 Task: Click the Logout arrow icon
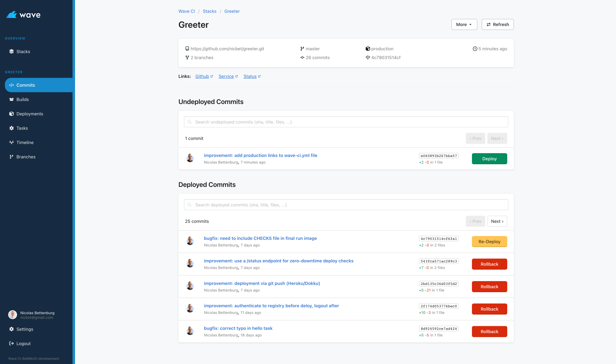pos(11,344)
